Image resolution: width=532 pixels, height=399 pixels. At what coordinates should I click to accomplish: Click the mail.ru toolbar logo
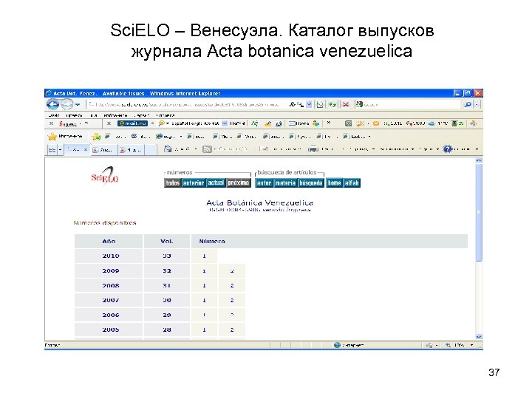coord(133,123)
